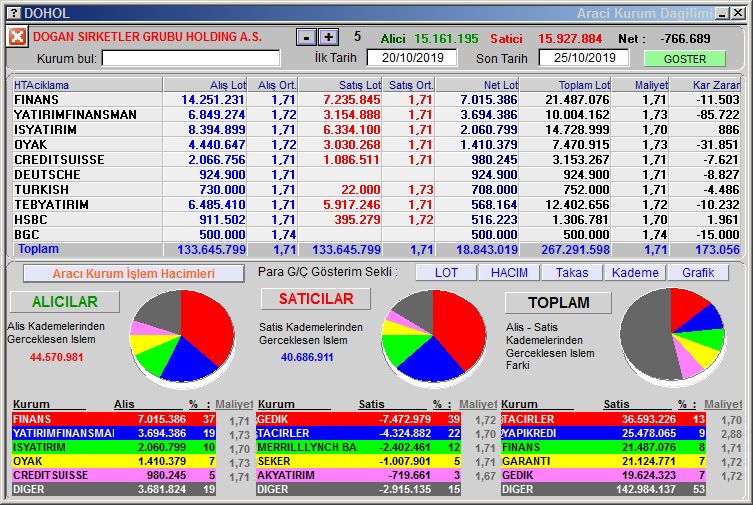Click yellow GARANTI row in total list

pos(603,461)
